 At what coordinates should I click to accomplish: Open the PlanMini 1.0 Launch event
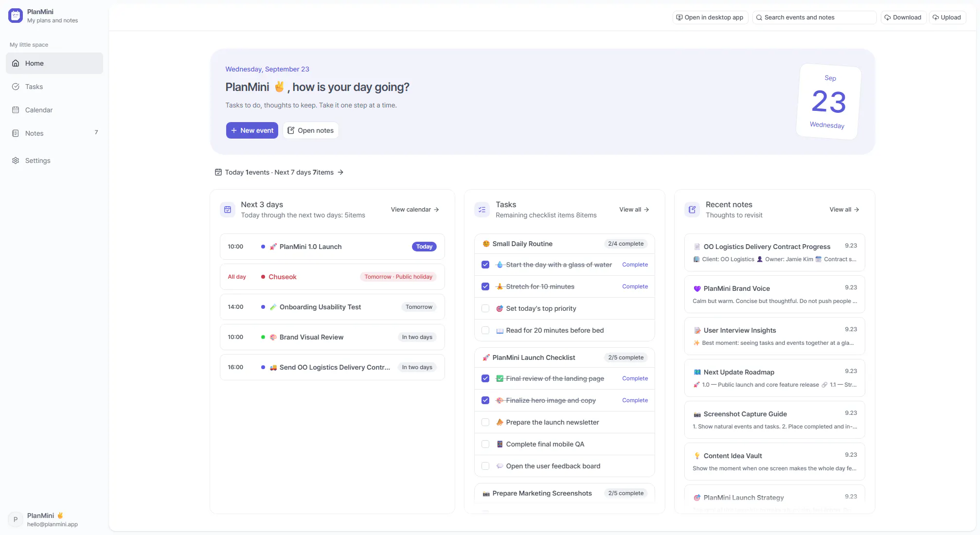coord(332,247)
